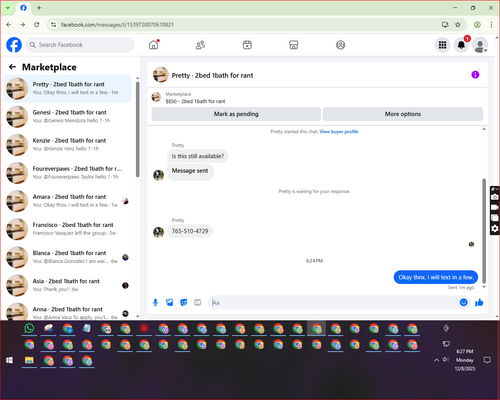Open browser tab search dropdown arrow
Image resolution: width=500 pixels, height=400 pixels.
8,8
